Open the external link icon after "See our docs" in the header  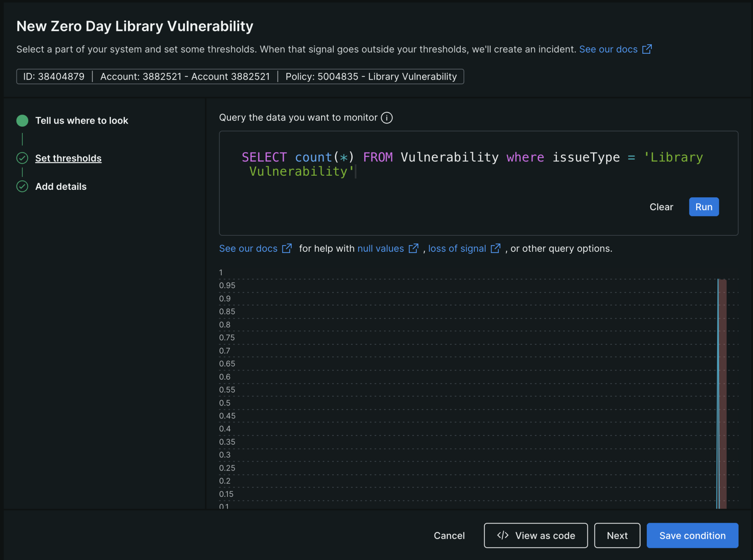[647, 49]
